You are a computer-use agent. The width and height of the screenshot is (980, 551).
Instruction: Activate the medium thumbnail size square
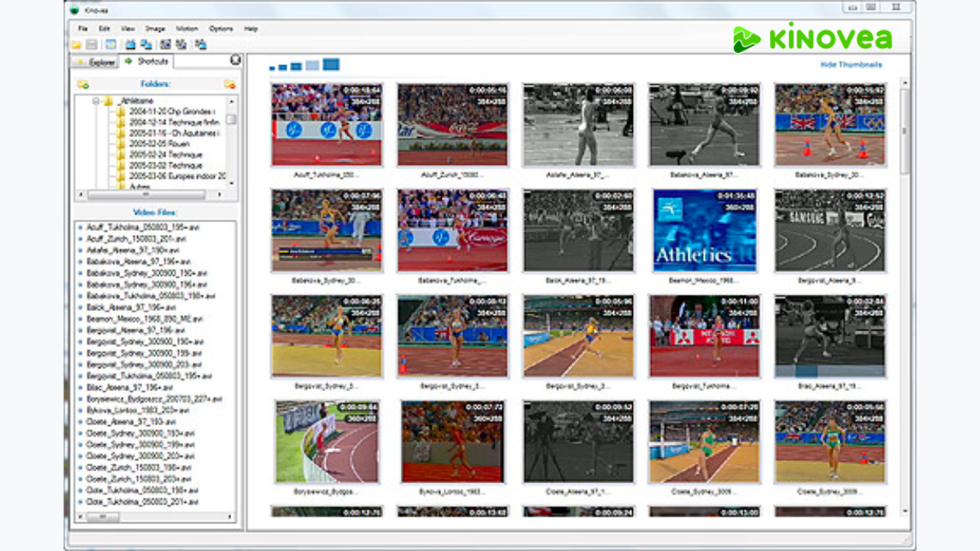[296, 64]
